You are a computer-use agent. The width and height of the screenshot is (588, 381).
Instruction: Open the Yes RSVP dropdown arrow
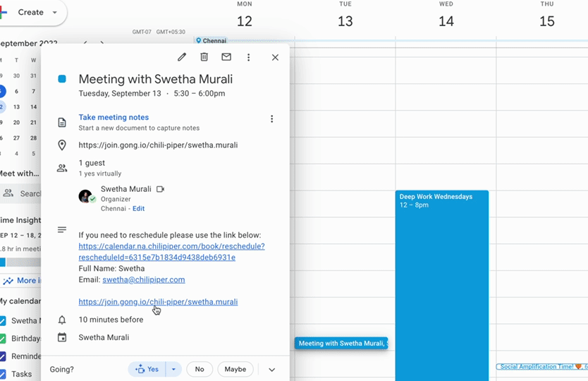(173, 370)
